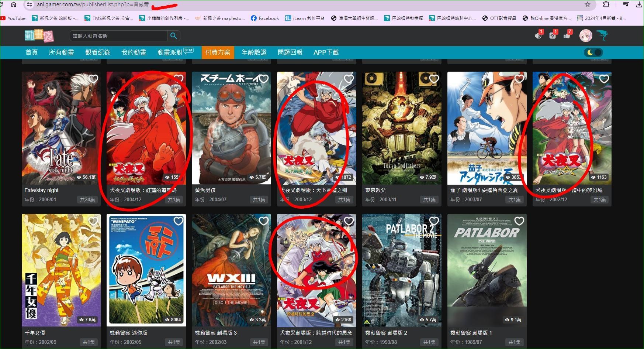Open 機動警察 劇場版 1 poster
Viewport: 644px width, 349px height.
click(487, 270)
